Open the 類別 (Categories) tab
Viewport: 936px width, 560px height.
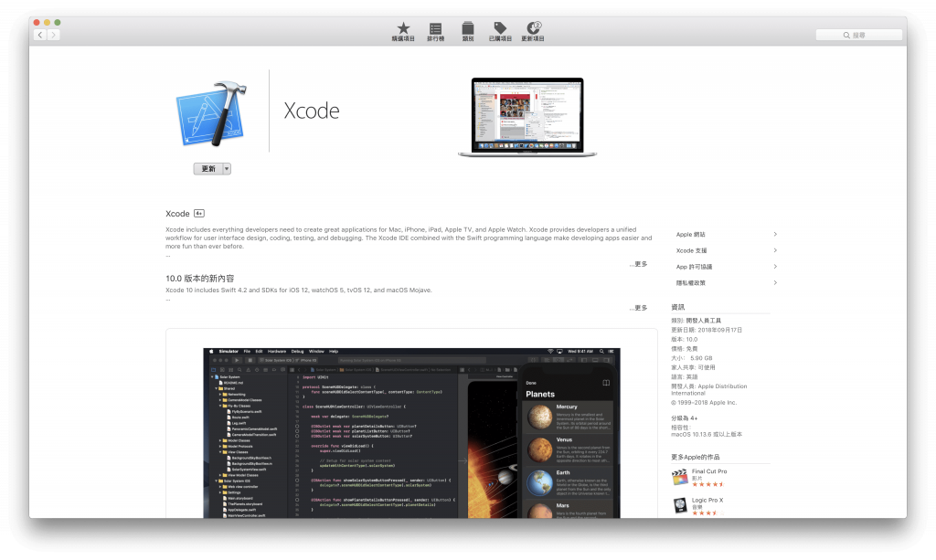tap(468, 32)
